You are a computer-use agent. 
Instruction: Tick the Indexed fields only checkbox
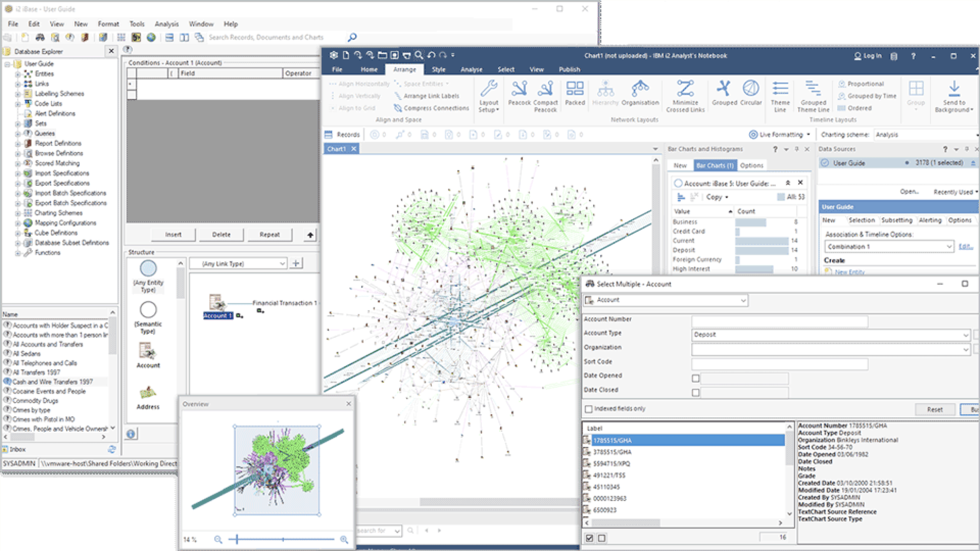589,409
